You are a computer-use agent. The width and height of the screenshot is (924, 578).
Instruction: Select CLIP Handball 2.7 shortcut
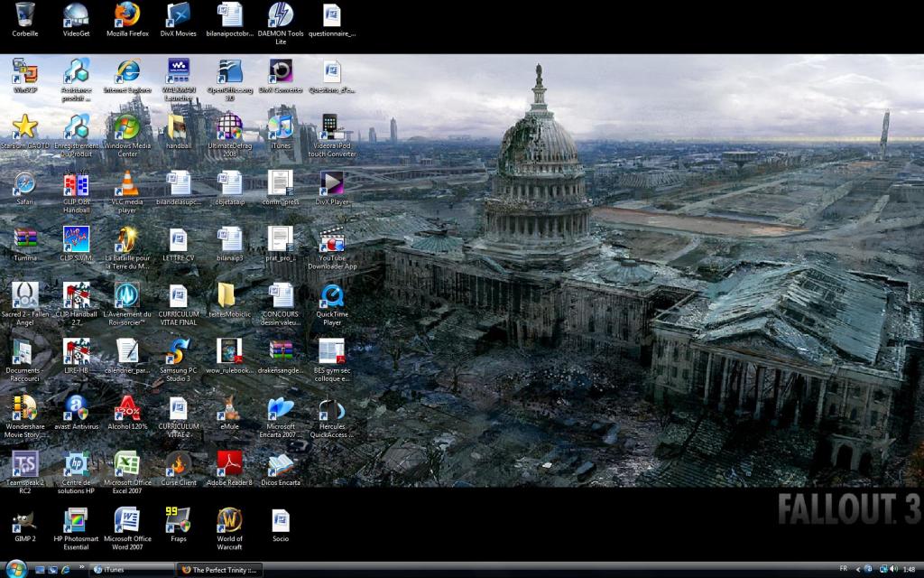tap(76, 303)
